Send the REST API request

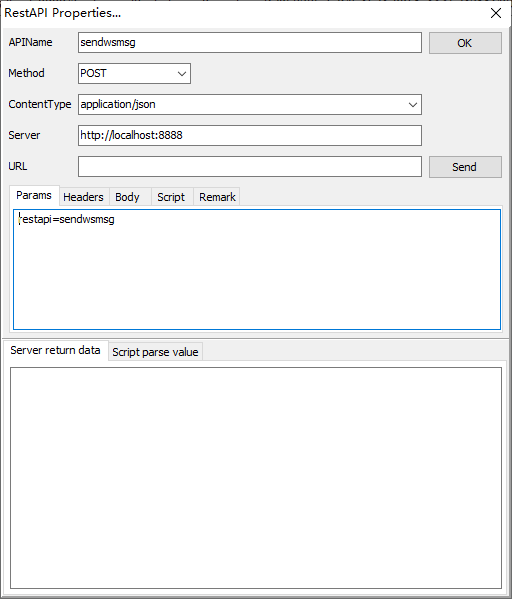[465, 167]
